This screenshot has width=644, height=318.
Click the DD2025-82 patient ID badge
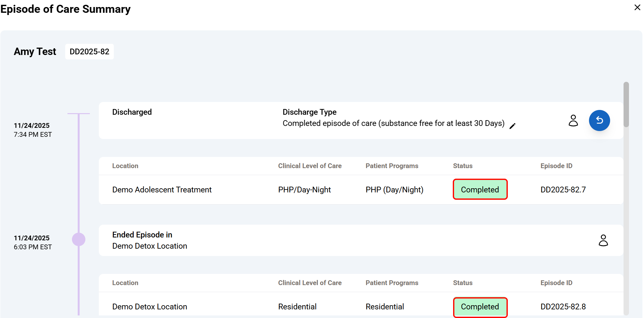[x=89, y=52]
